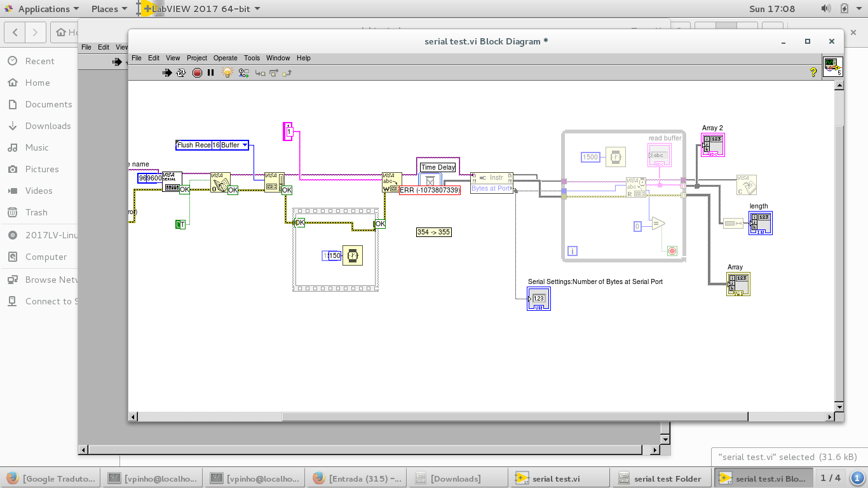
Task: Select the VISA Close node
Action: coord(747,184)
